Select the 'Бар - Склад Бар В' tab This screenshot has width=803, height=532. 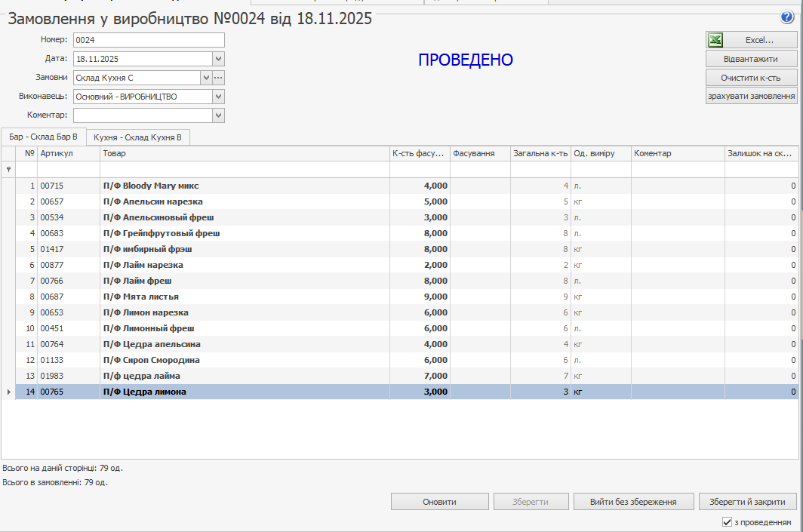(43, 137)
